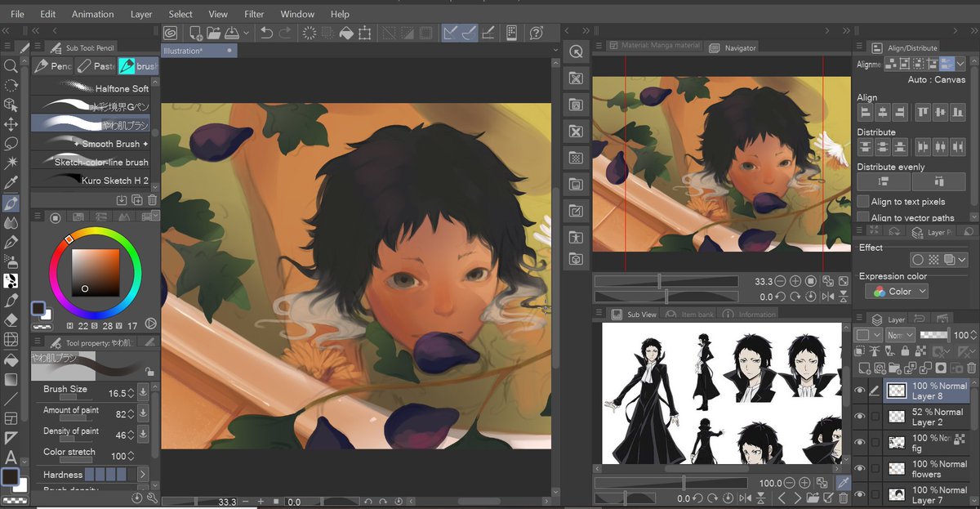Select the Eyedropper tool
Image resolution: width=980 pixels, height=509 pixels.
click(11, 183)
